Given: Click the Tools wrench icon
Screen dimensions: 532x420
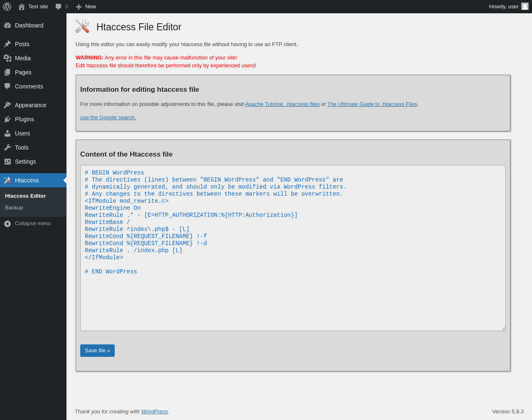Looking at the screenshot, I should click(x=7, y=147).
